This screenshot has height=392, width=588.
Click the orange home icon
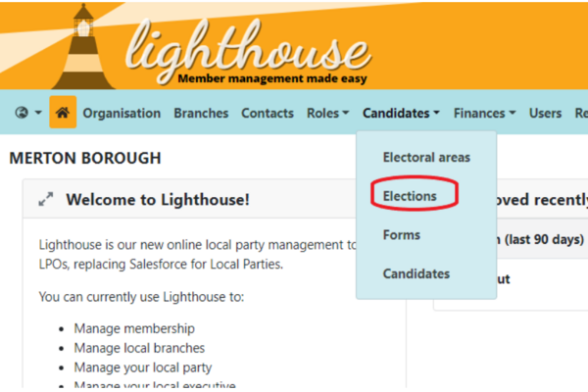point(63,112)
